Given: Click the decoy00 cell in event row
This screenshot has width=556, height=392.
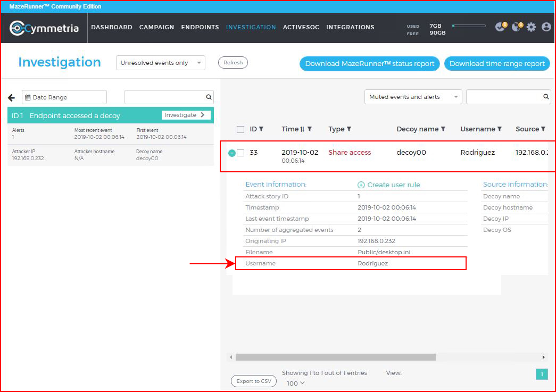Looking at the screenshot, I should 411,153.
